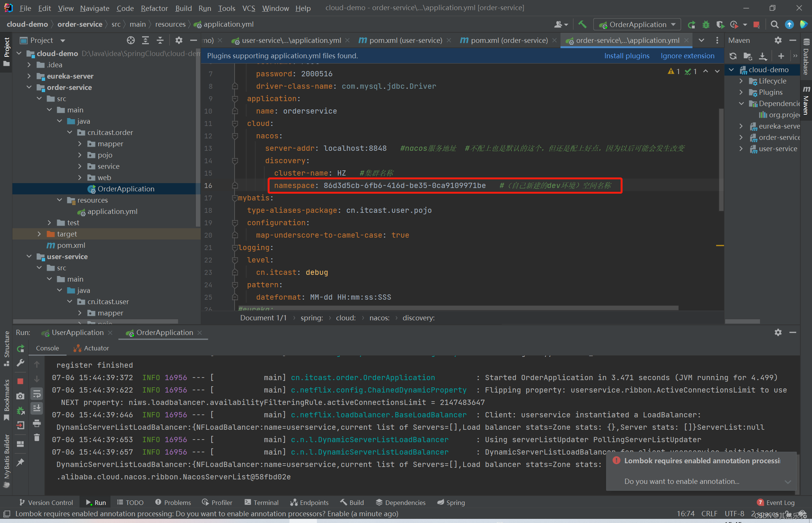Click the CRLF line separator indicator
The image size is (812, 523).
(709, 514)
